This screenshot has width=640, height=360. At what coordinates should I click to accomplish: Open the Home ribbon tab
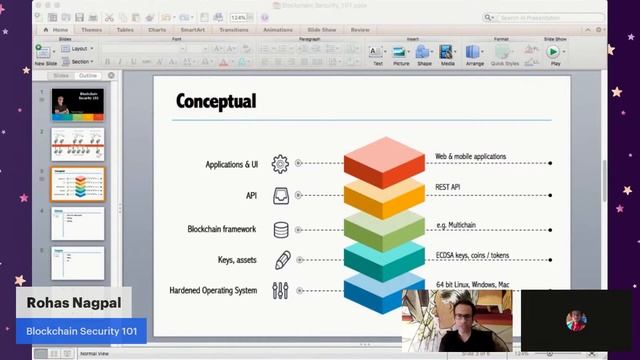click(56, 30)
